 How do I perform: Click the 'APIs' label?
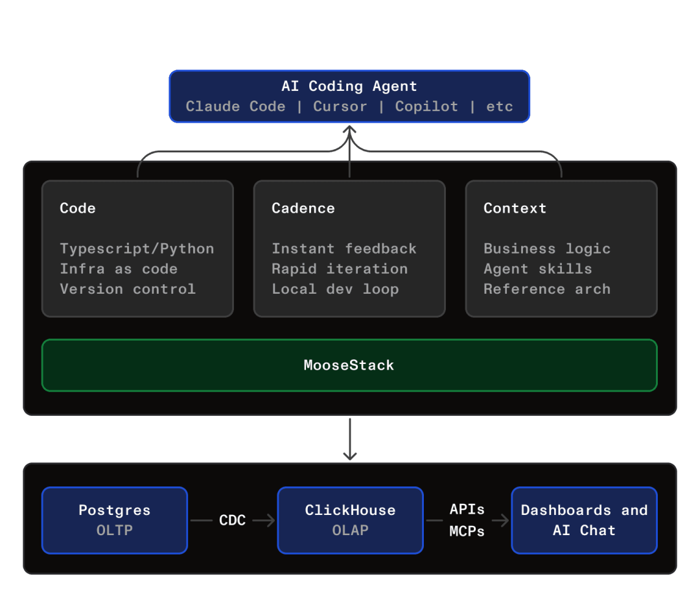[x=467, y=509]
